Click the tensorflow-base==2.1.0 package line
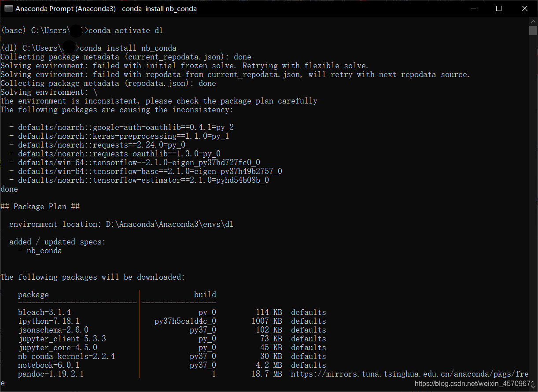Screen dimensions: 538x392 146,171
